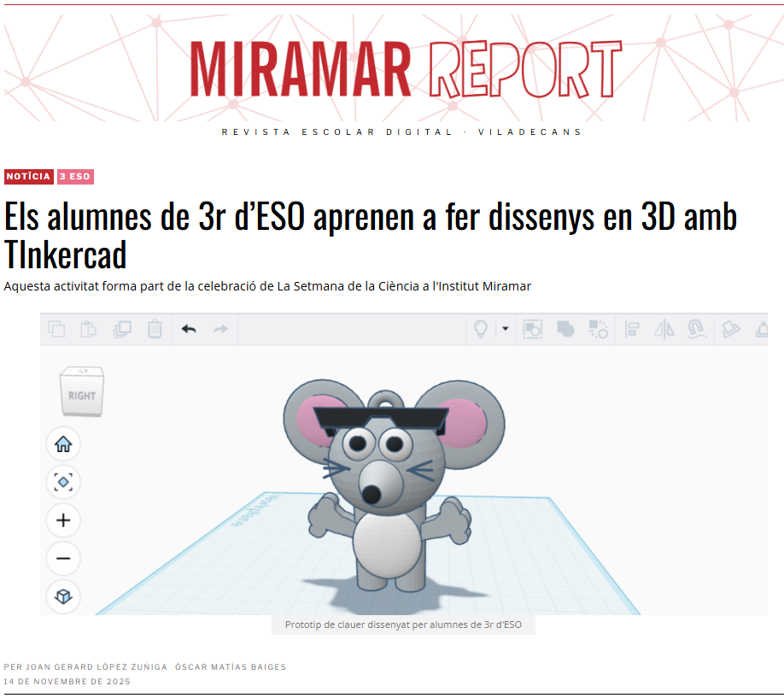Delete selection with the trash icon
Viewport: 784px width, 698px height.
(x=155, y=329)
